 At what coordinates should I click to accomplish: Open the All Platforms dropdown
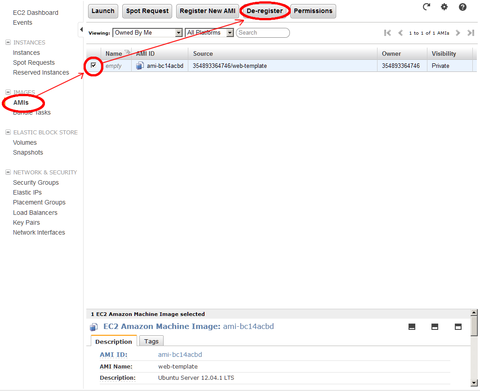point(209,33)
